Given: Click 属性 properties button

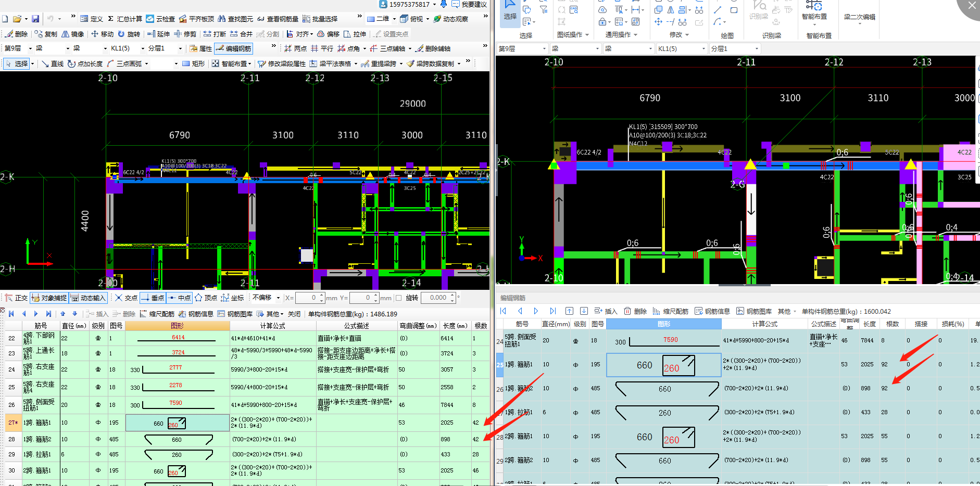Looking at the screenshot, I should 201,48.
